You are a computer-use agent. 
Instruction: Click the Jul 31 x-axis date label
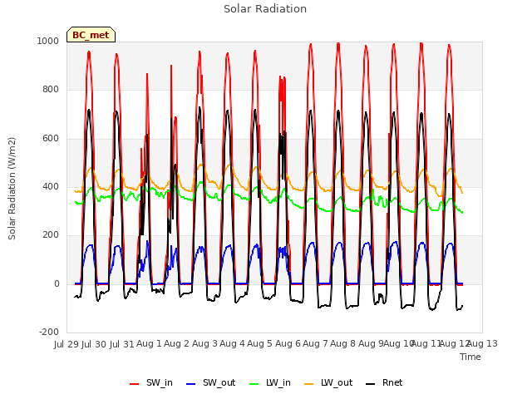pyautogui.click(x=122, y=344)
